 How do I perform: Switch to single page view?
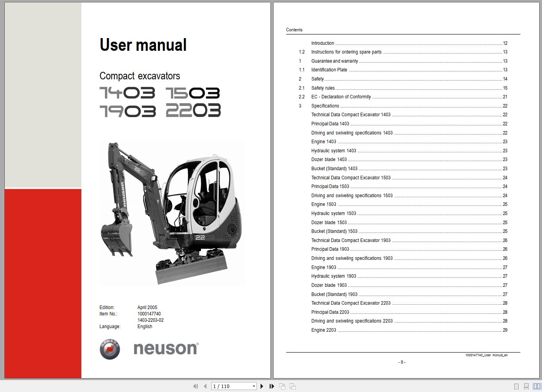516,386
